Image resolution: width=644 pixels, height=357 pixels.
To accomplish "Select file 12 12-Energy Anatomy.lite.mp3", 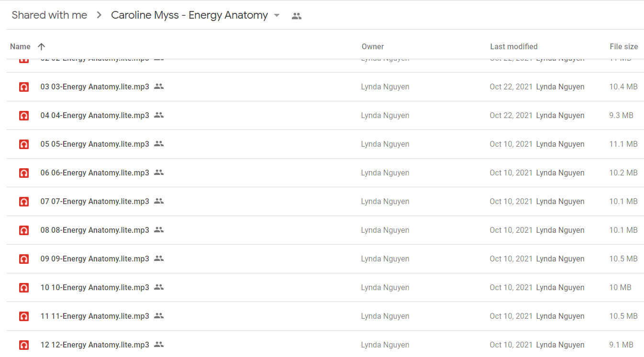I will click(x=325, y=345).
